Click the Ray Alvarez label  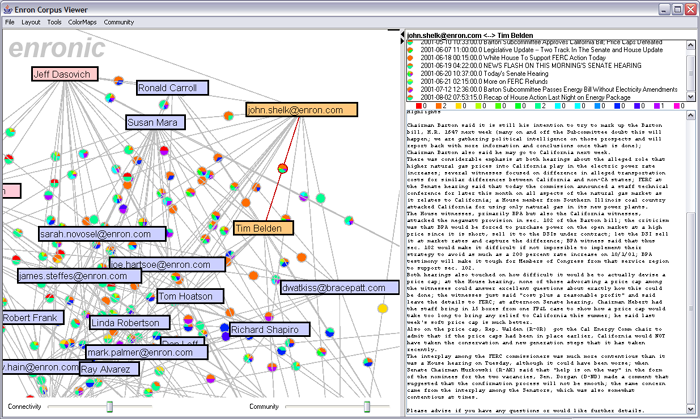(x=109, y=369)
